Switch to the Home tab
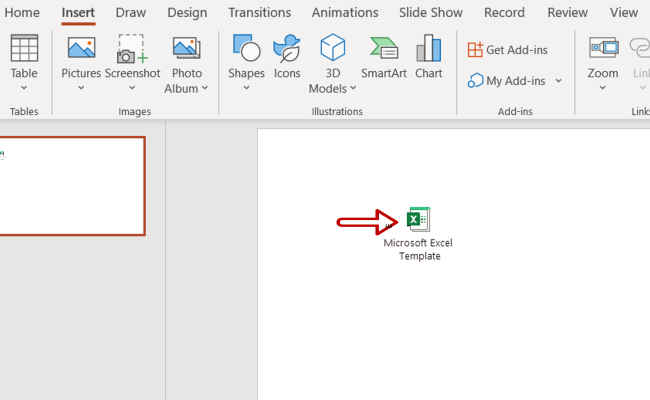 point(22,12)
